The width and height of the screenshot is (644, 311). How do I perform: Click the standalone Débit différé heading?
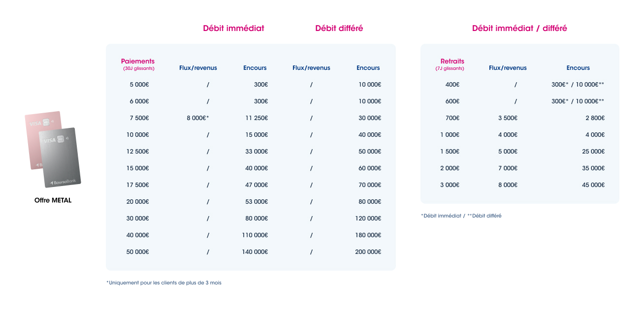pyautogui.click(x=339, y=28)
